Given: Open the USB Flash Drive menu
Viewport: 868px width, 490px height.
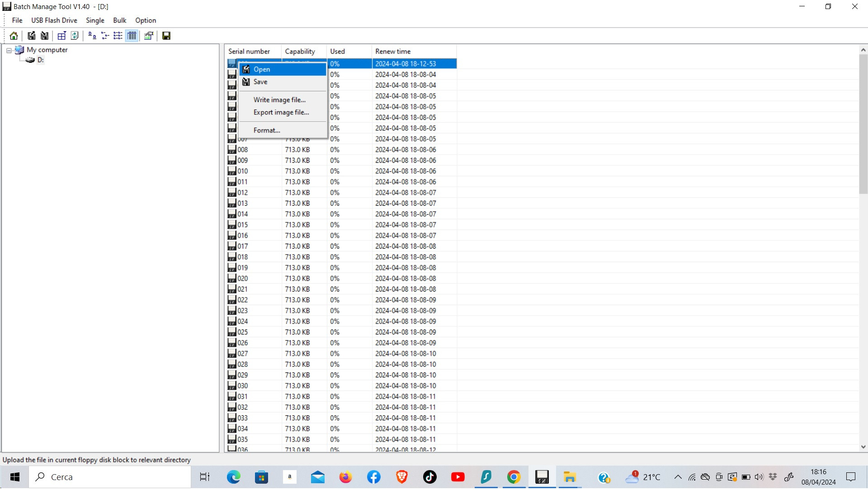Looking at the screenshot, I should pos(54,20).
